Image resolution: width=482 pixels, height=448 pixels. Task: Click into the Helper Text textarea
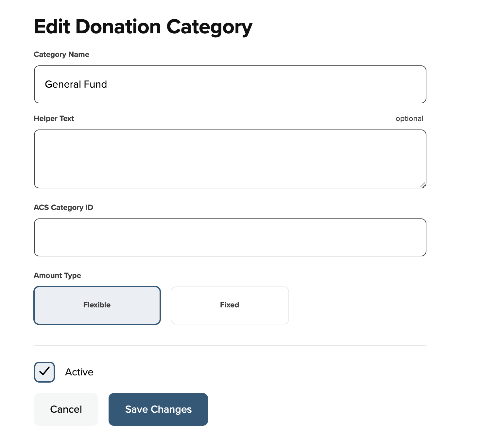[x=230, y=159]
